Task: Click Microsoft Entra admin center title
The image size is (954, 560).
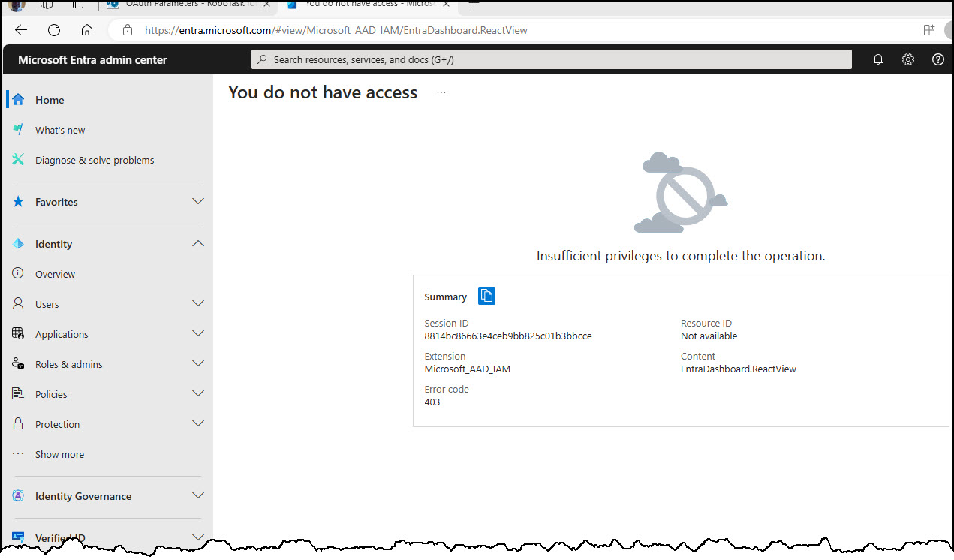Action: [x=92, y=59]
